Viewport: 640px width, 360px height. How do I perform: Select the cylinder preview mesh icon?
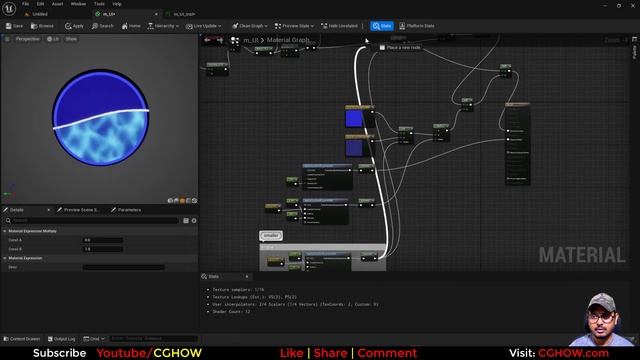(x=170, y=200)
